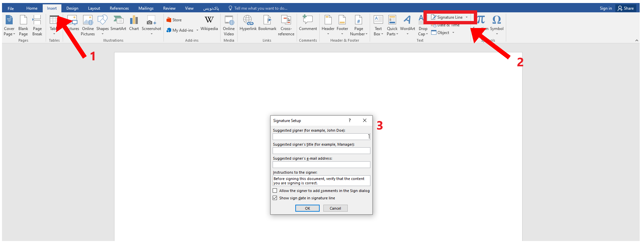Add a Bookmark

(x=267, y=23)
